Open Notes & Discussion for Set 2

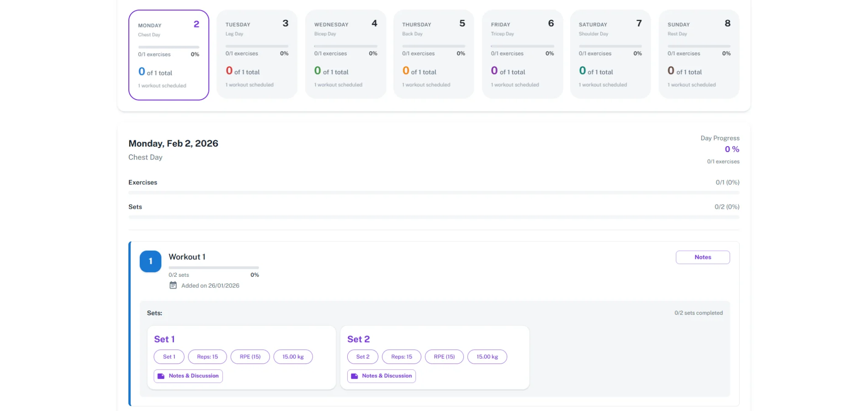point(386,376)
